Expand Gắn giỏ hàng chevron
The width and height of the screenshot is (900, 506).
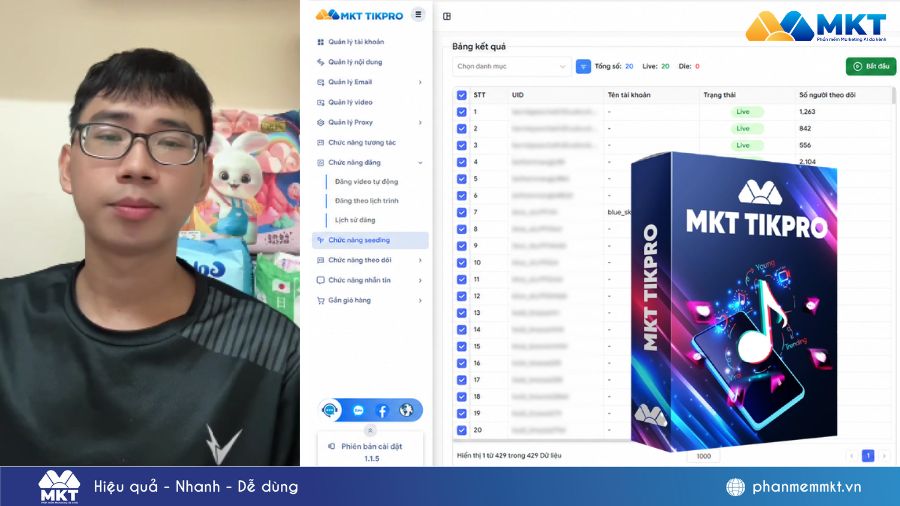coord(420,300)
